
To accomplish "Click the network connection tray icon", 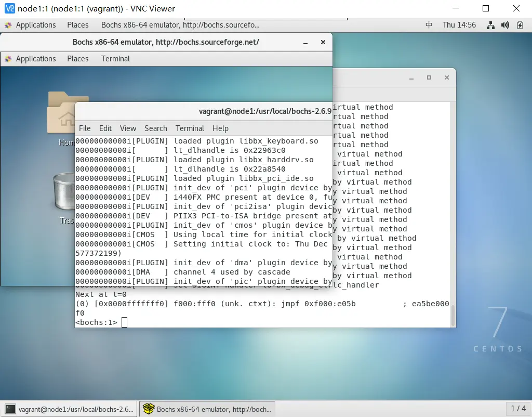I will pyautogui.click(x=490, y=25).
